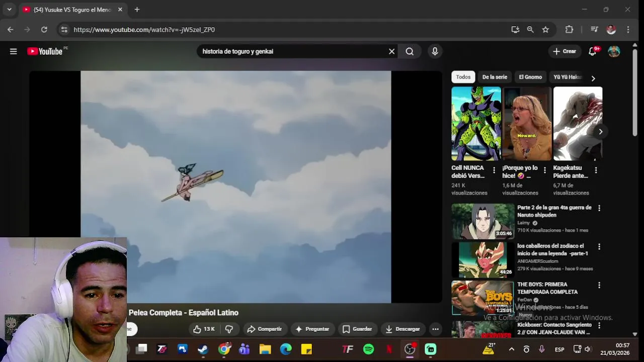The width and height of the screenshot is (644, 362).
Task: Open a new tab with plus button
Action: (137, 10)
